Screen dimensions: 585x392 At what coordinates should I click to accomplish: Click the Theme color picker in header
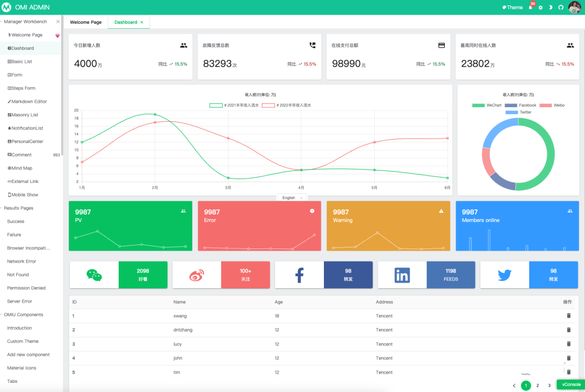point(512,8)
